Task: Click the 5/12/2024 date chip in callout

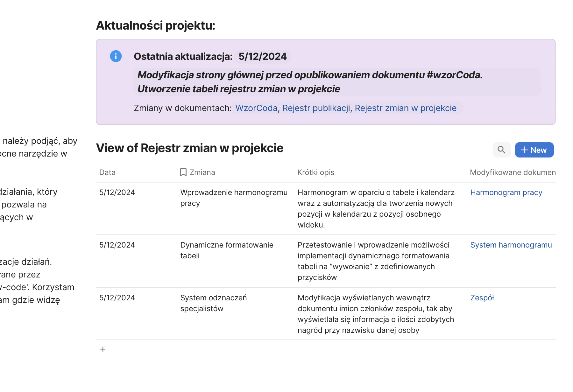Action: point(263,57)
